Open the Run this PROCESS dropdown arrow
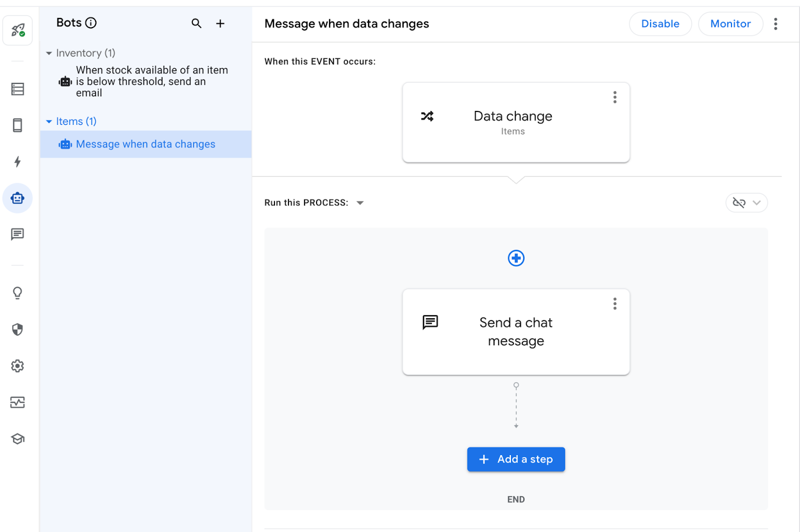 (360, 203)
